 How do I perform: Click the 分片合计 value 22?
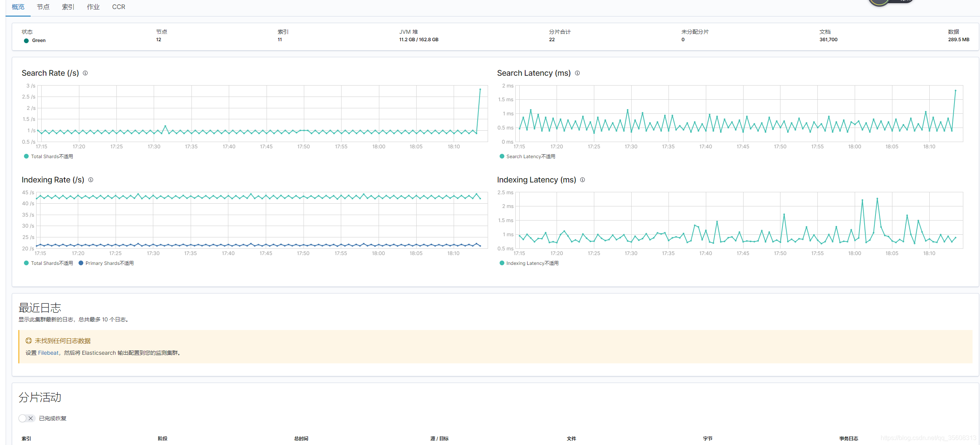[x=552, y=40]
